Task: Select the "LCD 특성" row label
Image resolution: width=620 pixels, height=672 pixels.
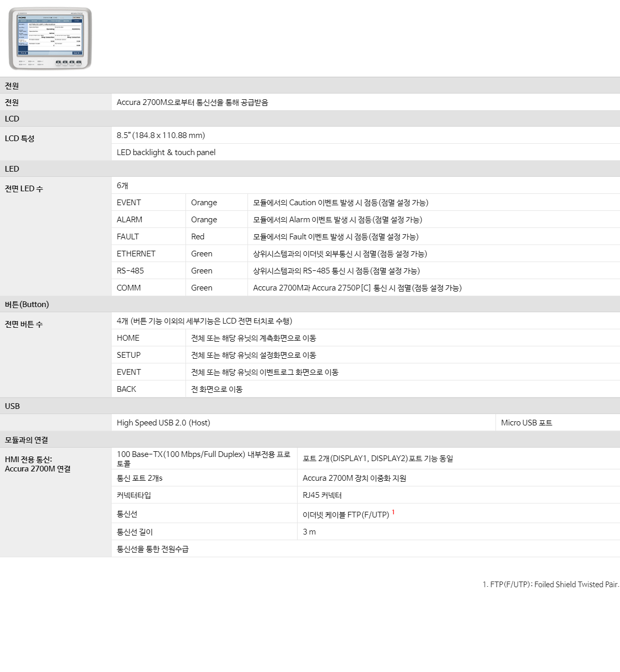Action: point(20,139)
